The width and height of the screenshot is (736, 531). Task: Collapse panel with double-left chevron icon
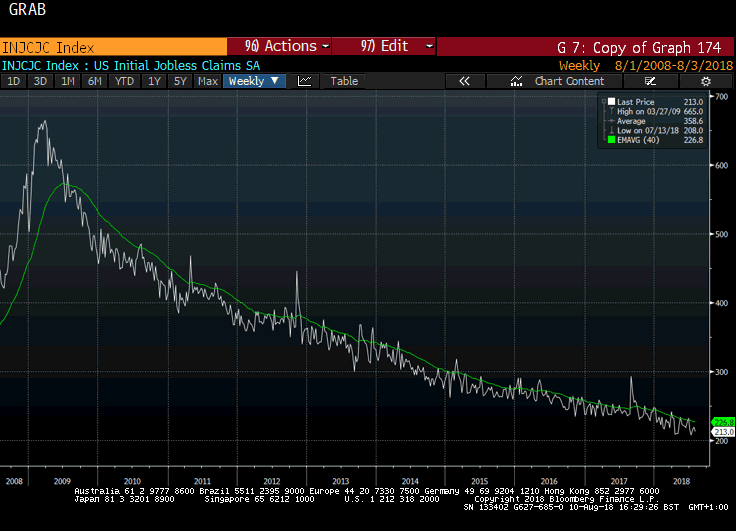pyautogui.click(x=464, y=81)
